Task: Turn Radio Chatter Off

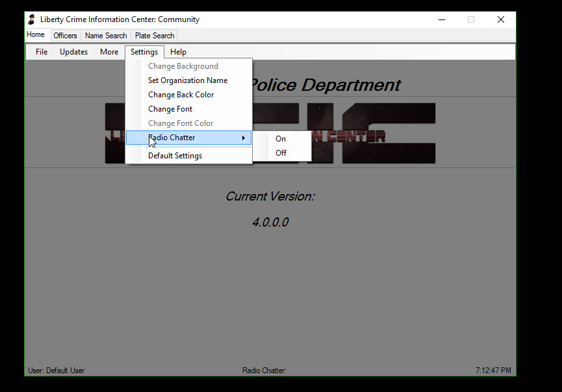Action: click(281, 153)
